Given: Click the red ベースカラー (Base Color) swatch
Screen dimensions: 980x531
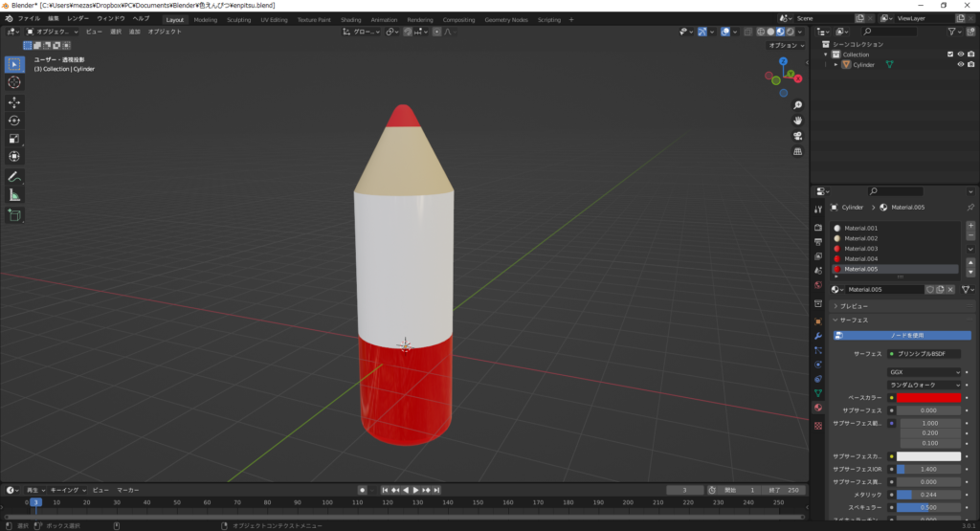Looking at the screenshot, I should click(x=928, y=397).
